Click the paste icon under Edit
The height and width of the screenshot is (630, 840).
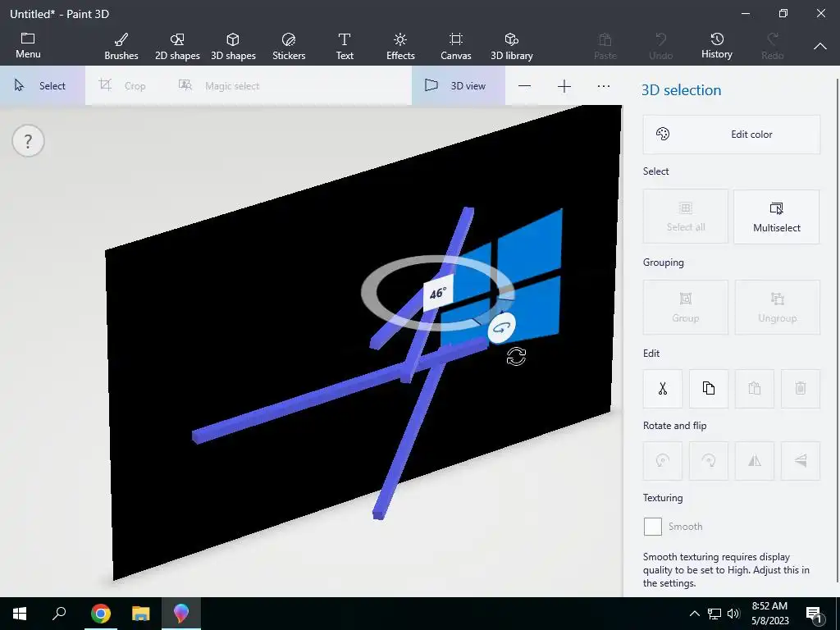[755, 388]
